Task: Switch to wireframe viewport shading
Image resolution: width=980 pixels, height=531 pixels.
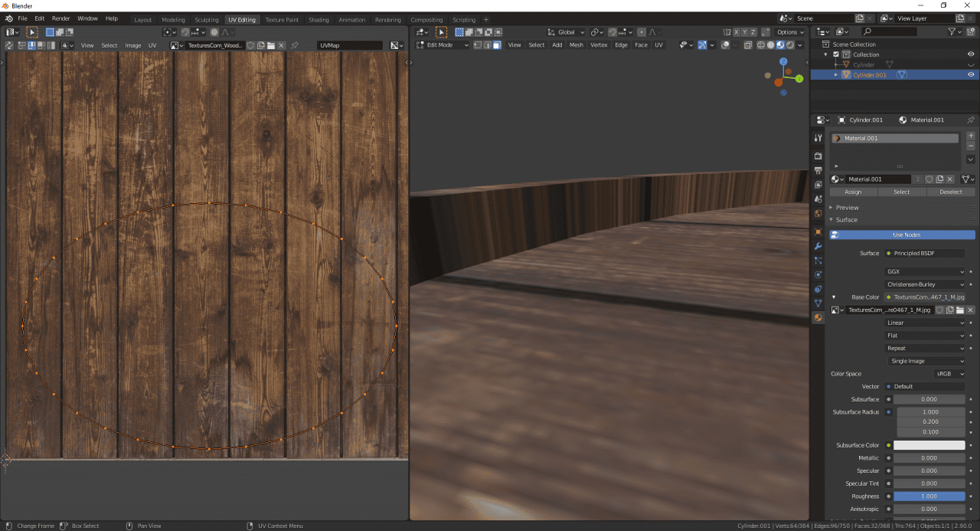Action: pos(760,45)
